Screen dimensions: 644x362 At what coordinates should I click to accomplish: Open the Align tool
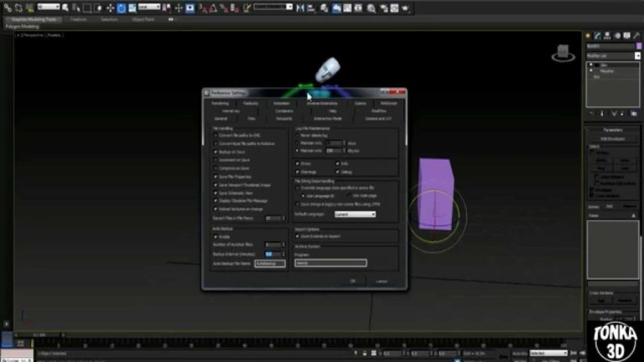pyautogui.click(x=311, y=8)
